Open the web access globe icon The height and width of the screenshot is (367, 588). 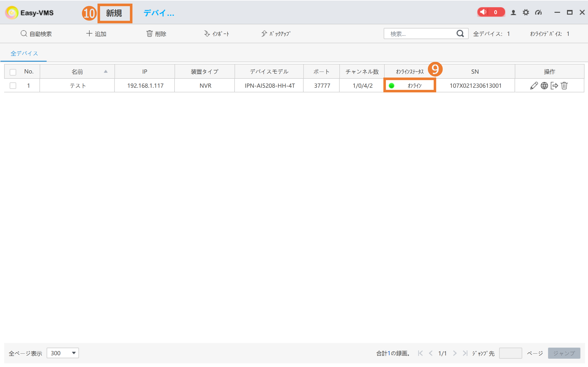click(x=544, y=86)
